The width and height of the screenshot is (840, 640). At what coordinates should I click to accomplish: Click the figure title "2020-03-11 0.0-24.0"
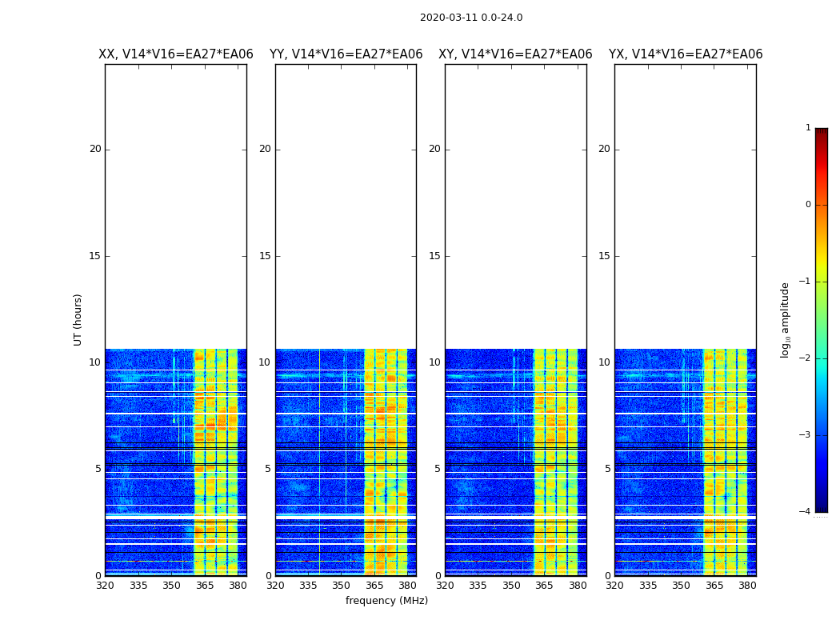tap(470, 18)
